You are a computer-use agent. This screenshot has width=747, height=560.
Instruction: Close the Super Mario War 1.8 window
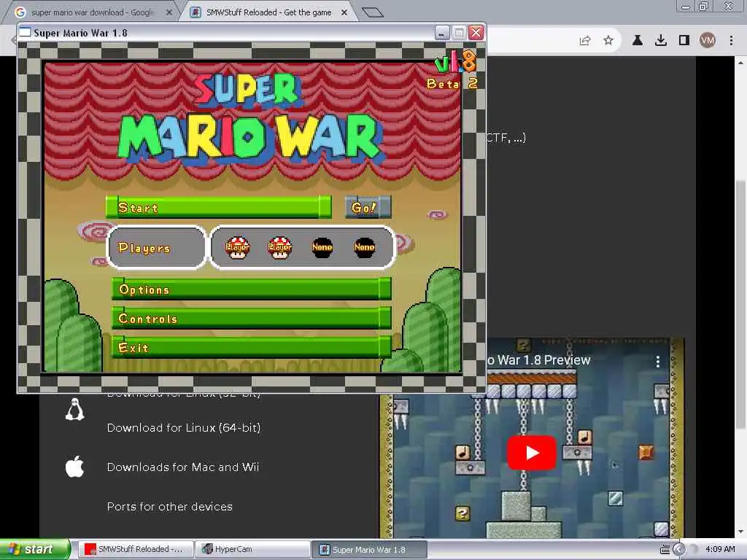point(476,33)
